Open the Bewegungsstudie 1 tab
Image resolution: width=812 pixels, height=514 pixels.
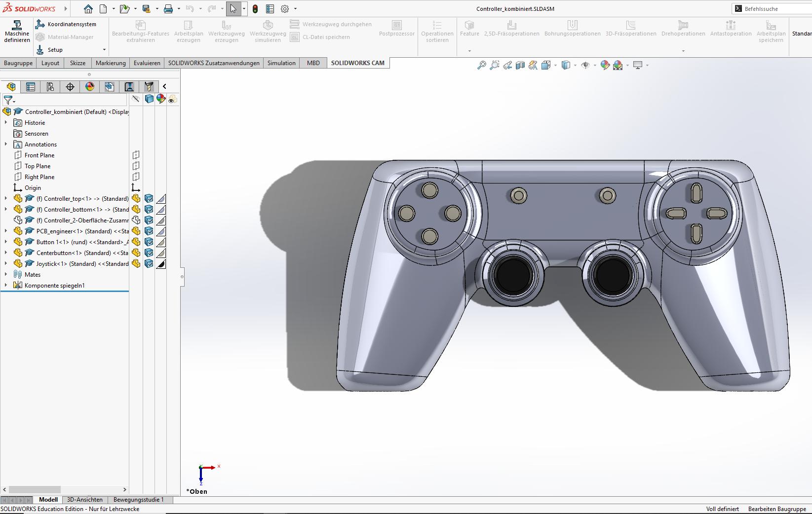click(138, 500)
